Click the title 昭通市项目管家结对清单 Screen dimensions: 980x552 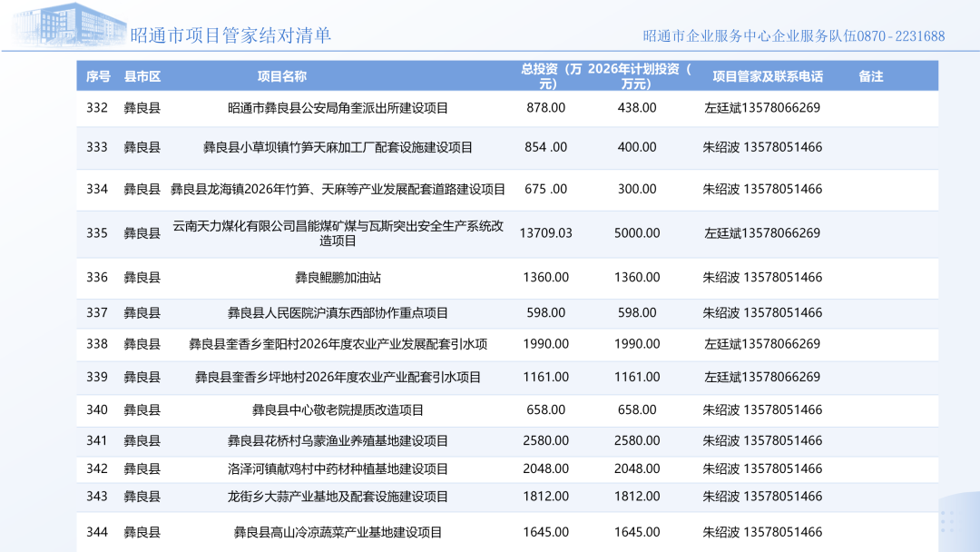(230, 35)
